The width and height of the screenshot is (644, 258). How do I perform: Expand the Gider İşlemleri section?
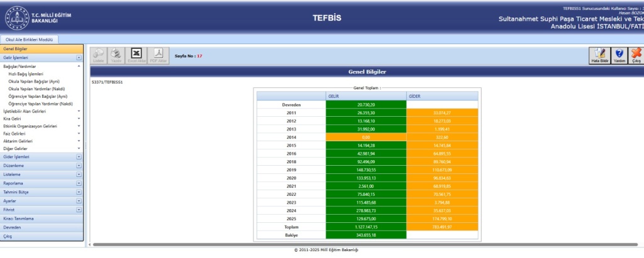(x=79, y=157)
